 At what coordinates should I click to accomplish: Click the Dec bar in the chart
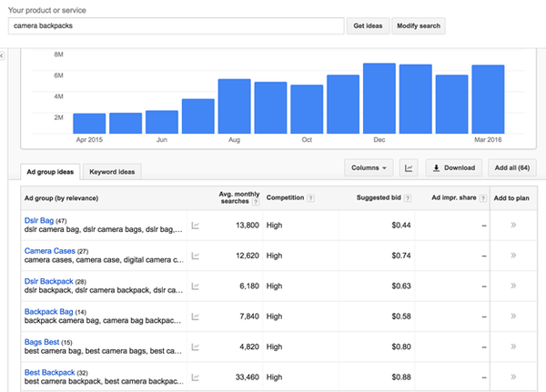pyautogui.click(x=379, y=98)
